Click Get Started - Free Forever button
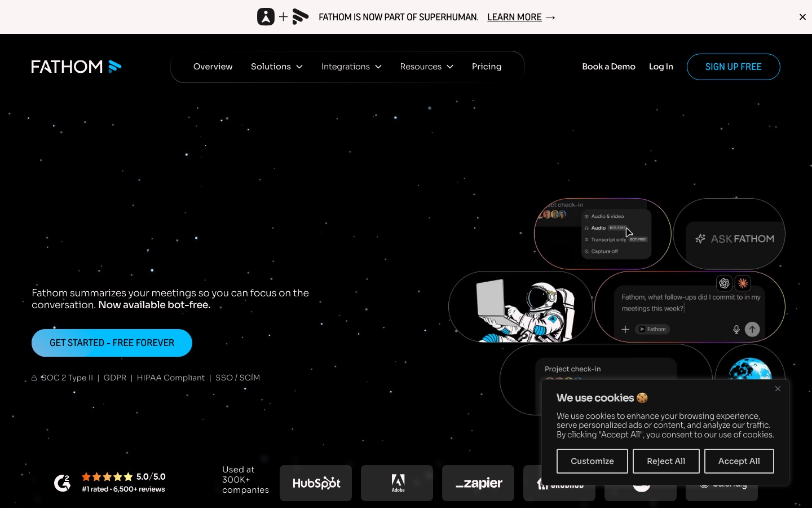The image size is (812, 508). pos(112,343)
